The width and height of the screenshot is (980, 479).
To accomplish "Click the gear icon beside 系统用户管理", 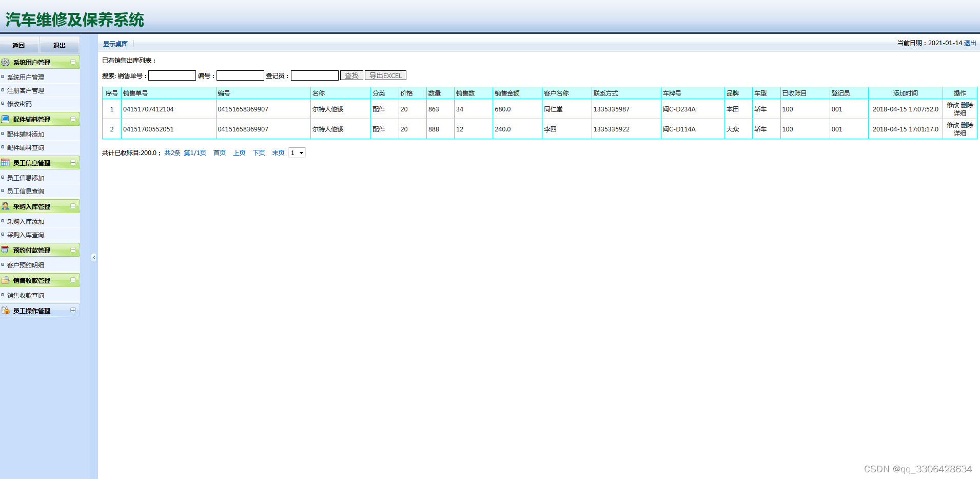I will pyautogui.click(x=5, y=62).
